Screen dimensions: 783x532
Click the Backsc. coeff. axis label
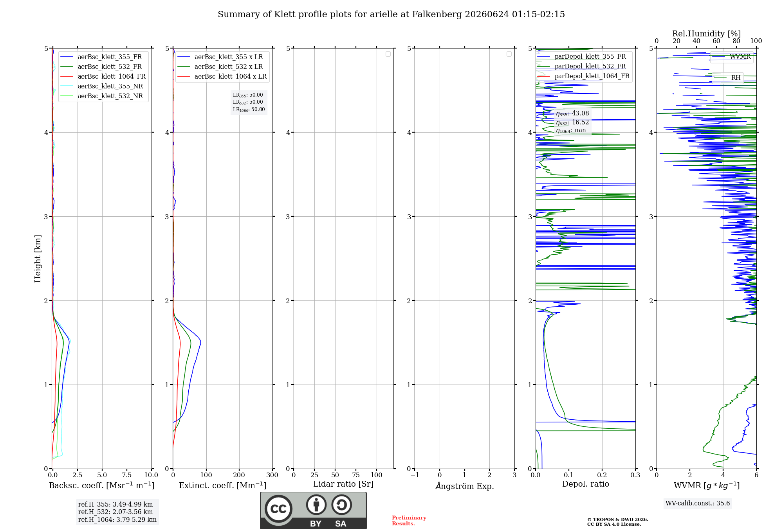[102, 485]
